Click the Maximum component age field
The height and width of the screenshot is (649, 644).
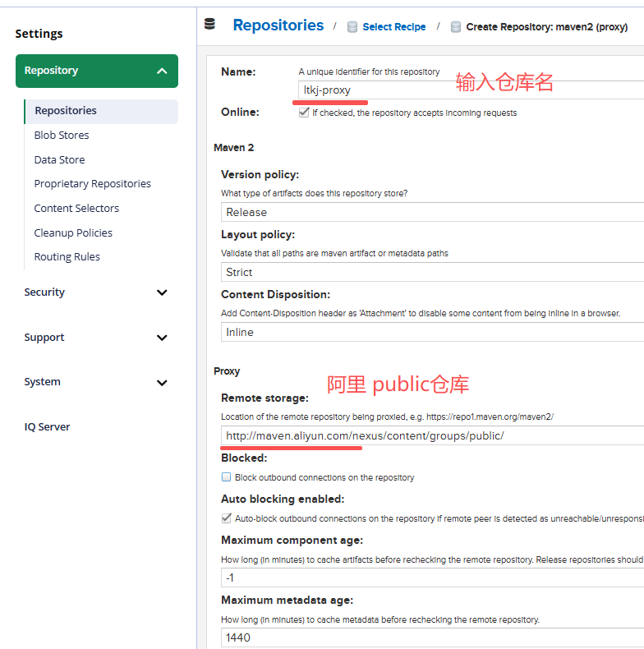pyautogui.click(x=433, y=578)
